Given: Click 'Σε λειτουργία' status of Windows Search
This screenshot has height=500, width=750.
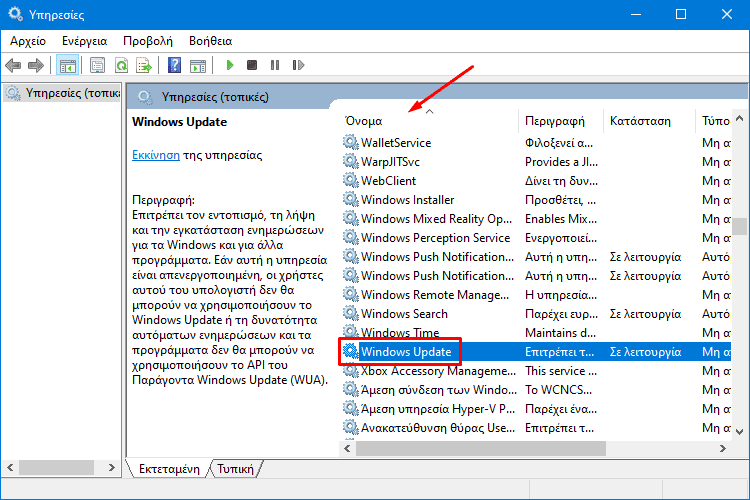Looking at the screenshot, I should [x=645, y=314].
